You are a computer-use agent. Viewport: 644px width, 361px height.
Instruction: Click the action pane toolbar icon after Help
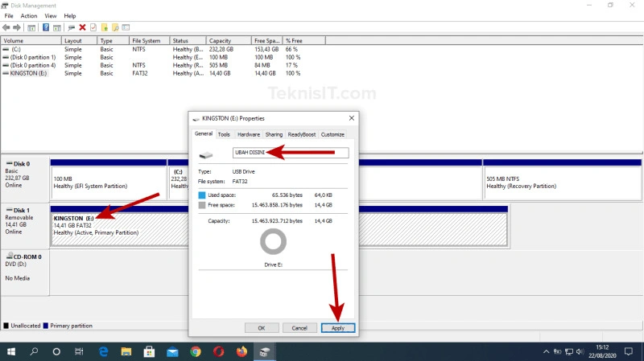[57, 27]
